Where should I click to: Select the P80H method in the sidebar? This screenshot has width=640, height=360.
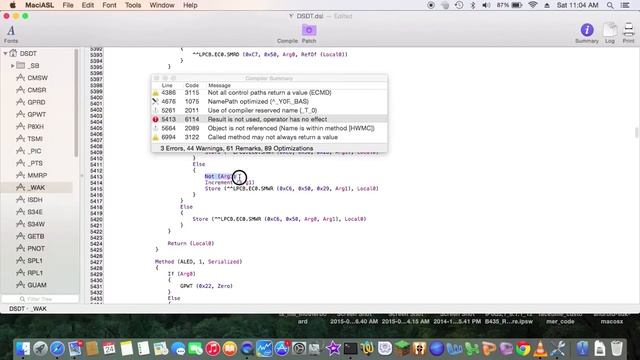[x=36, y=127]
